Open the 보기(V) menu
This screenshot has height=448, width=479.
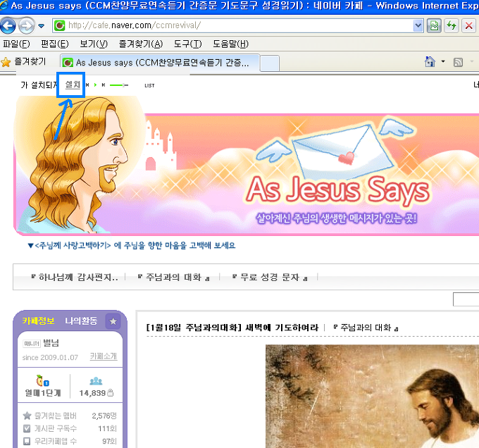[94, 44]
